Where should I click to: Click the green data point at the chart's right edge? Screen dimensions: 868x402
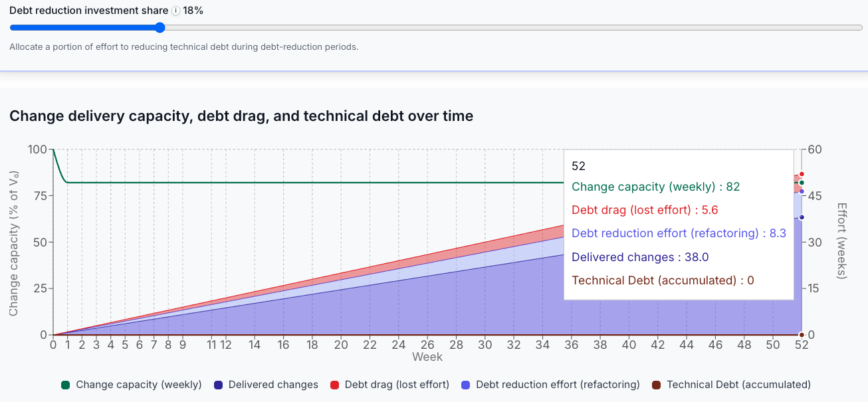pyautogui.click(x=802, y=183)
